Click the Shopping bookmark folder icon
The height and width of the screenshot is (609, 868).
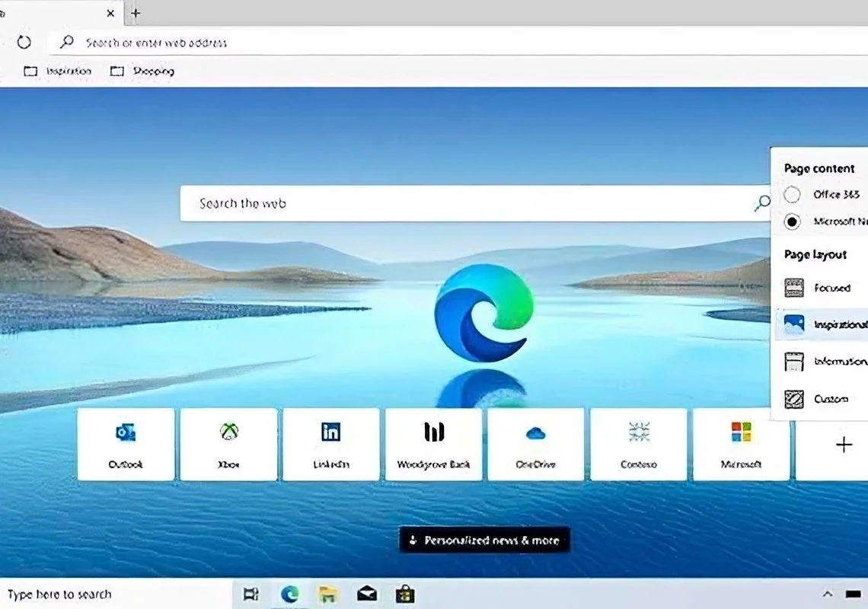click(x=116, y=71)
